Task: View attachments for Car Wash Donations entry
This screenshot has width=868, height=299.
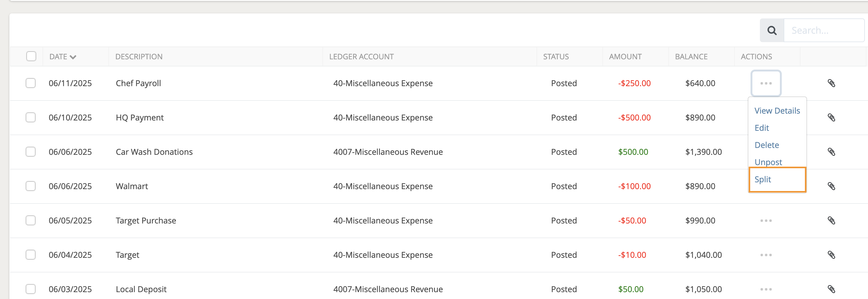Action: coord(833,152)
